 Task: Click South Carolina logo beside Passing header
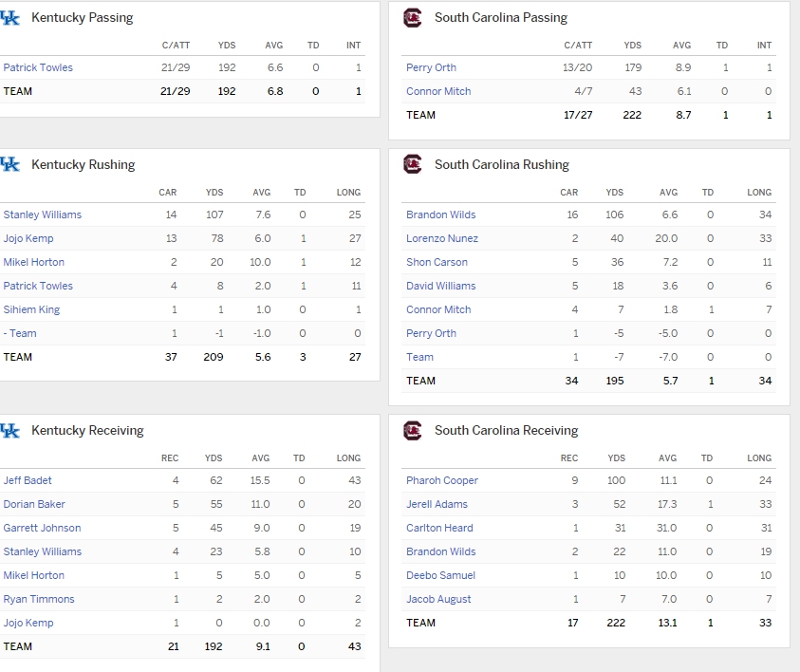click(412, 17)
